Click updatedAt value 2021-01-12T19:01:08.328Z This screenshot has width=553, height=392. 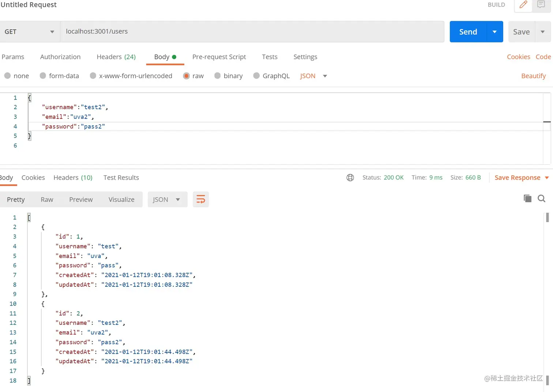coord(147,285)
